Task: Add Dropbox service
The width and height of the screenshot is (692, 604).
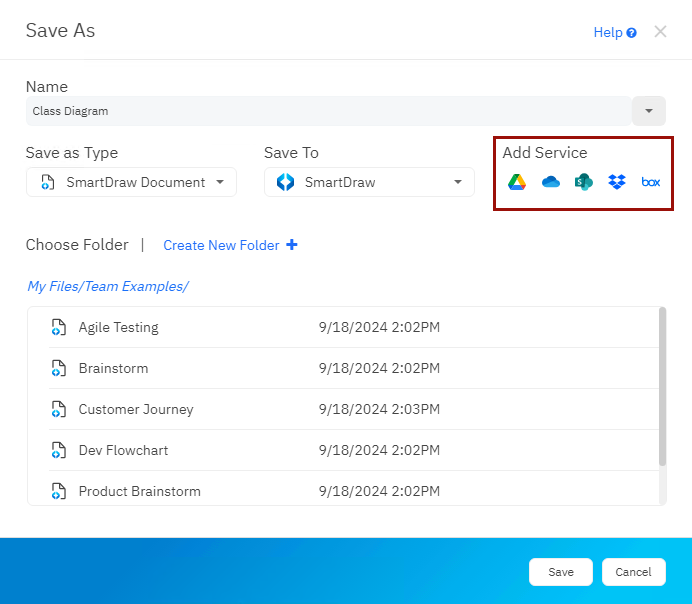Action: pos(617,182)
